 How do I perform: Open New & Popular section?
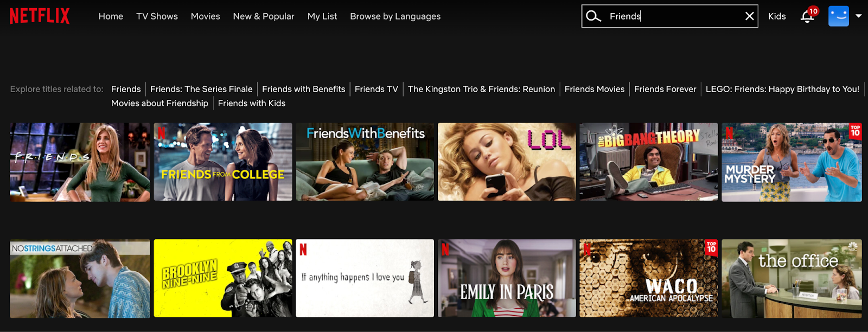click(264, 16)
